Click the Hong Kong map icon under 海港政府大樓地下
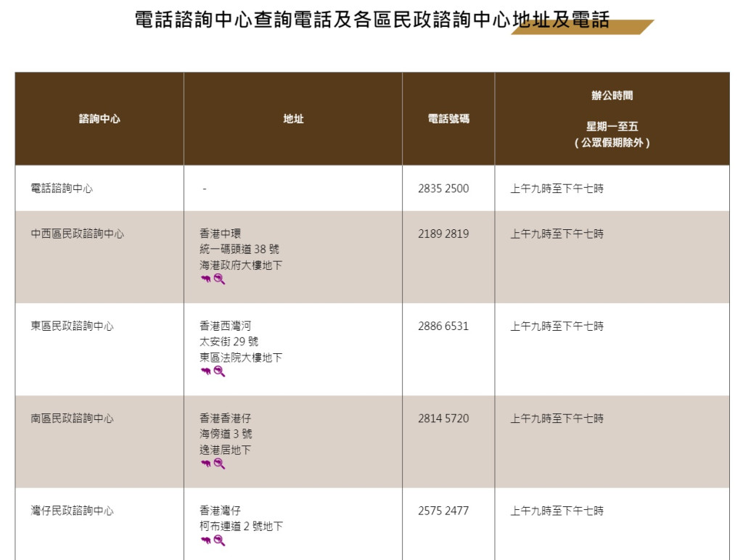The image size is (743, 560). click(205, 280)
